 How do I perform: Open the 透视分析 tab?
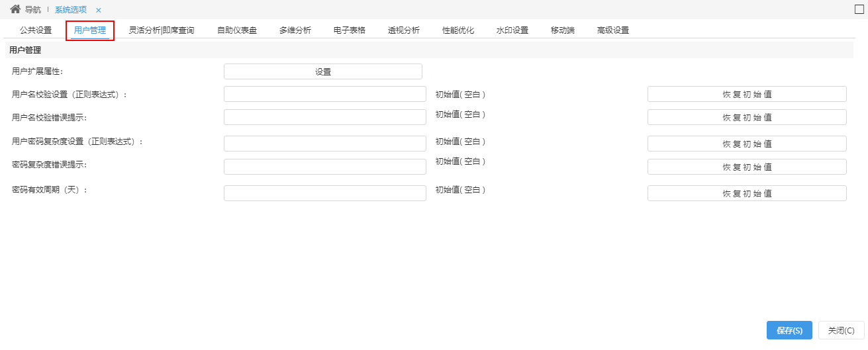point(404,30)
